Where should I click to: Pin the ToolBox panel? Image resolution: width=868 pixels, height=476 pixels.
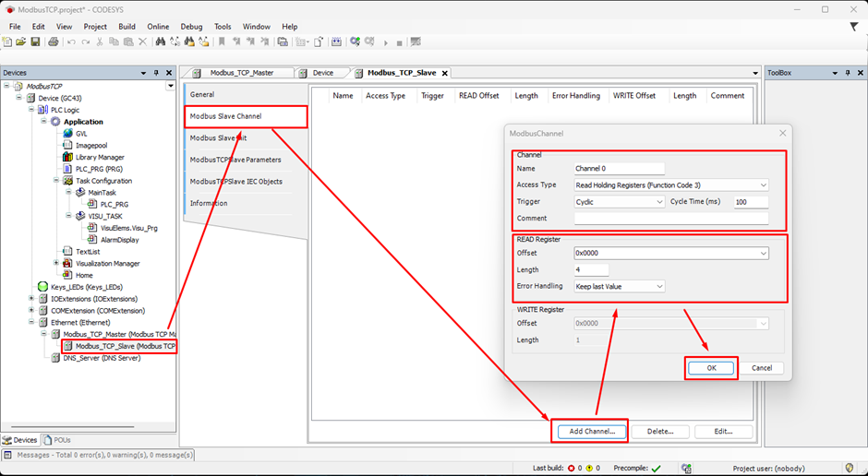pos(848,73)
